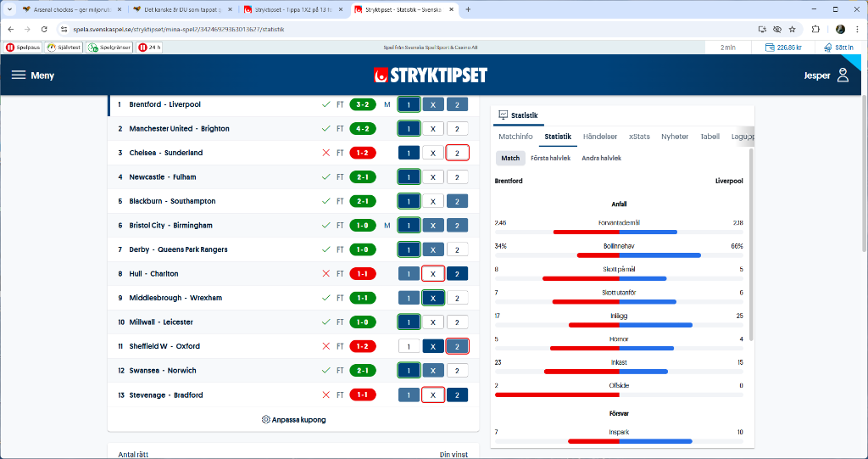Image resolution: width=868 pixels, height=459 pixels.
Task: Click the Stryktipset logo
Action: pyautogui.click(x=431, y=76)
